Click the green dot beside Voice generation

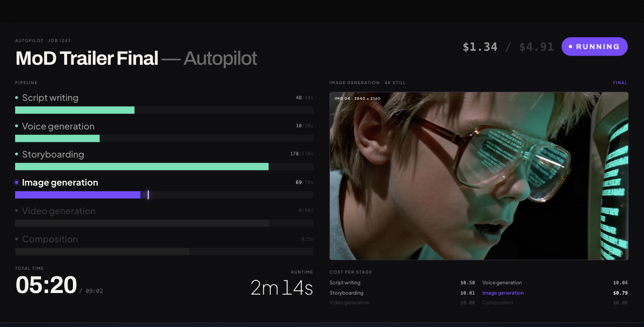16,126
